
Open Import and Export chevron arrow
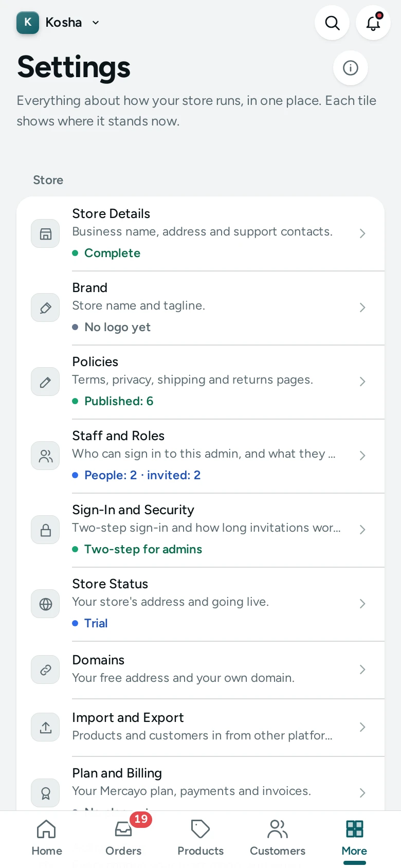point(362,727)
